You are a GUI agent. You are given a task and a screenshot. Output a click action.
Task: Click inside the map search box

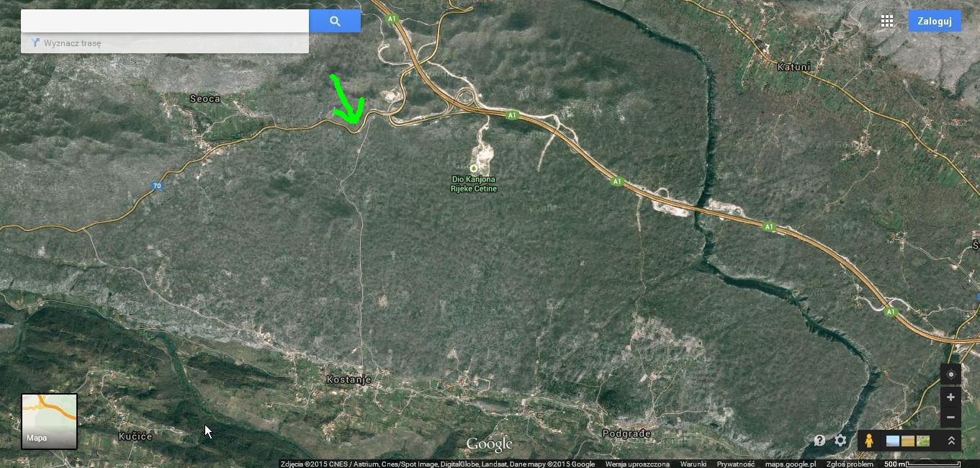(165, 21)
